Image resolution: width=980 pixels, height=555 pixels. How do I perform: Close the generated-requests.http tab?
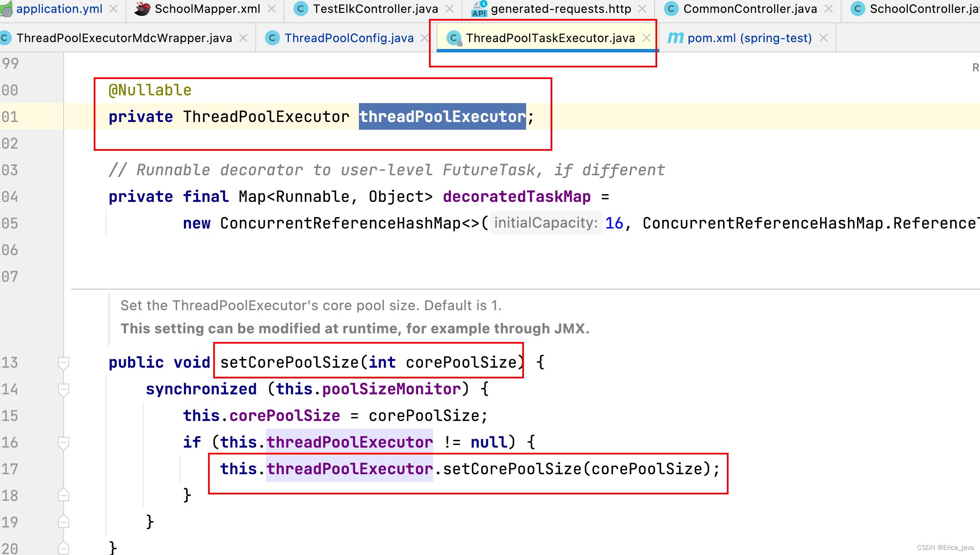[x=642, y=9]
